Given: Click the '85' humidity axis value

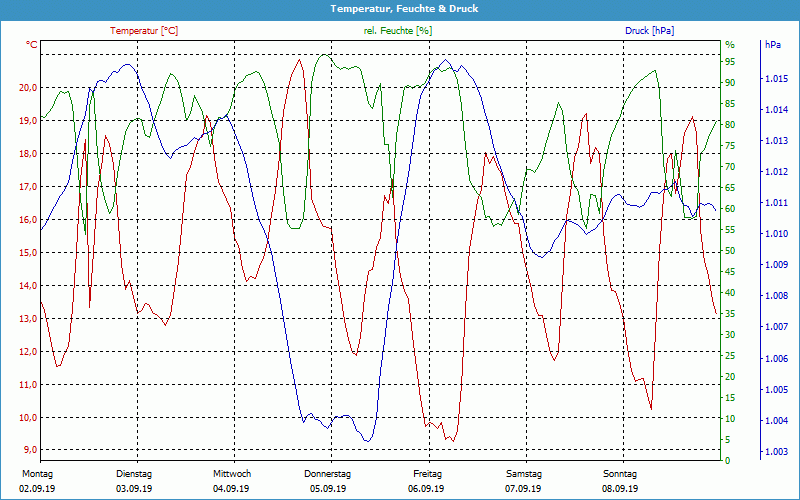Looking at the screenshot, I should 730,104.
